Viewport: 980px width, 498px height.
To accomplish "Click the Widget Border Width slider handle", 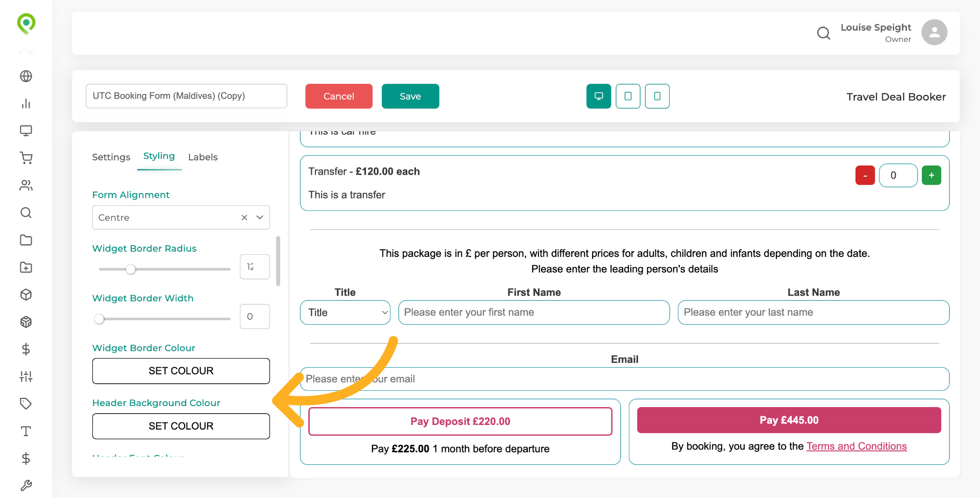I will coord(99,319).
